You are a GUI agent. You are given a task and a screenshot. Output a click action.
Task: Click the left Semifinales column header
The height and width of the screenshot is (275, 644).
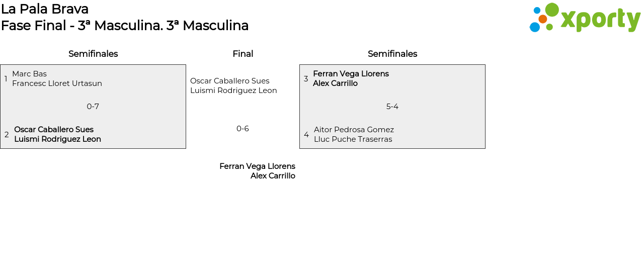pos(93,54)
